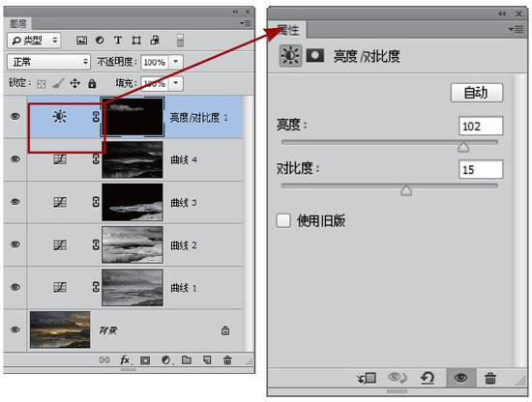Collapse Layers panel double-arrow
The width and height of the screenshot is (532, 402).
(x=235, y=13)
